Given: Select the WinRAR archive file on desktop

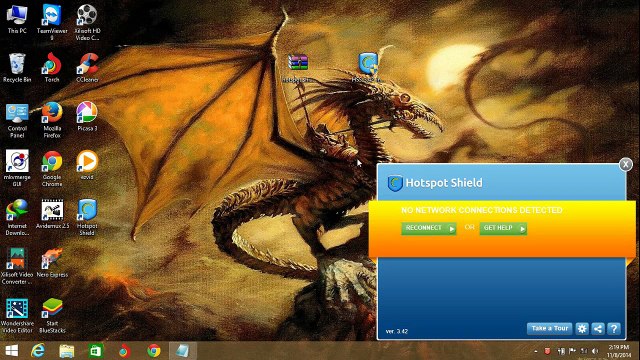Looking at the screenshot, I should pos(298,68).
